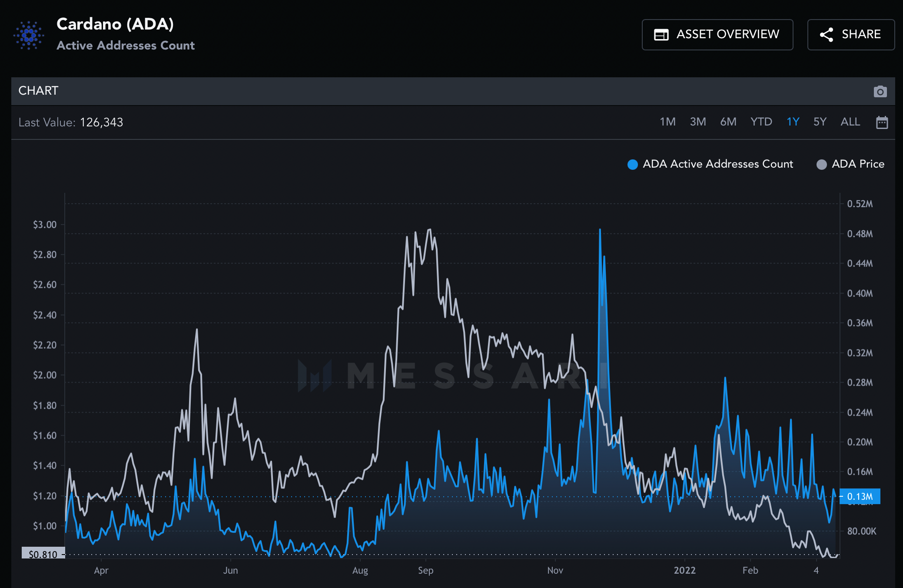The image size is (903, 588).
Task: Click the CHART panel header label
Action: (x=38, y=91)
